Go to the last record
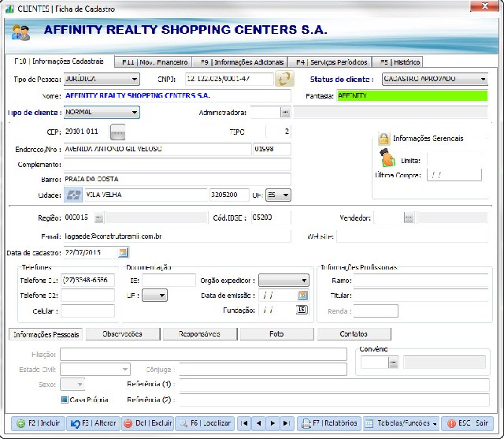 pos(287,423)
